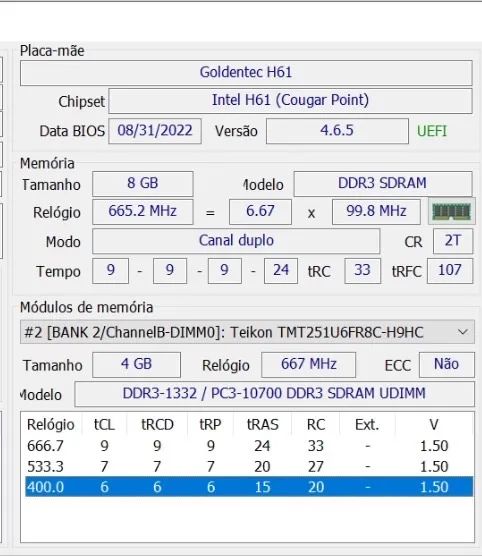Click the Goldentec H61 motherboard field
This screenshot has height=556, width=482.
(246, 73)
